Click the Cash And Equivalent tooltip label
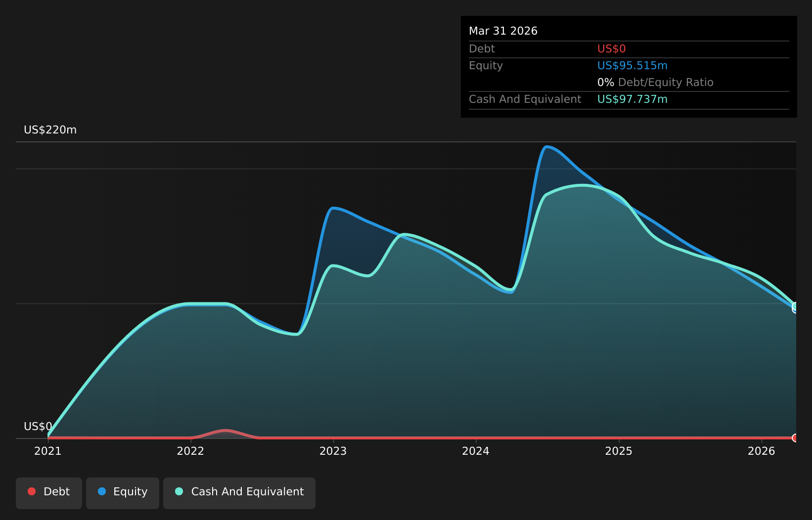Viewport: 812px width, 520px height. pos(525,99)
